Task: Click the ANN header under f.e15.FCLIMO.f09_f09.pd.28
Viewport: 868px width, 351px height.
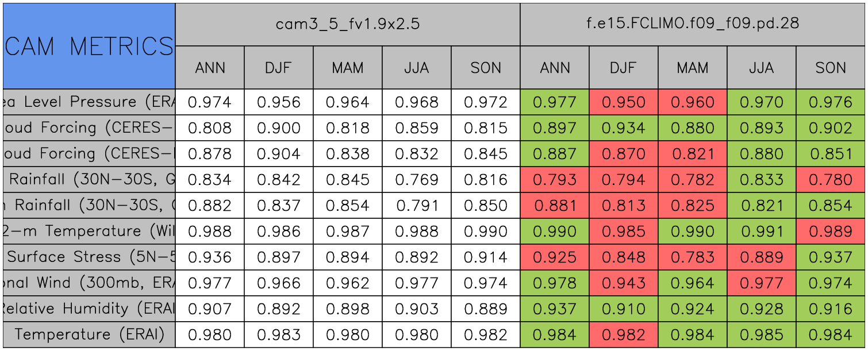Action: click(x=555, y=68)
